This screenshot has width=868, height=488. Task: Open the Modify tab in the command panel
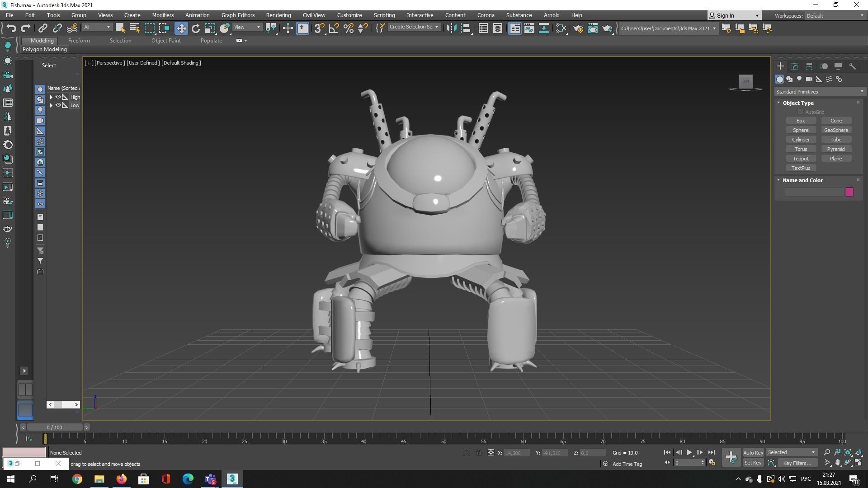tap(795, 66)
